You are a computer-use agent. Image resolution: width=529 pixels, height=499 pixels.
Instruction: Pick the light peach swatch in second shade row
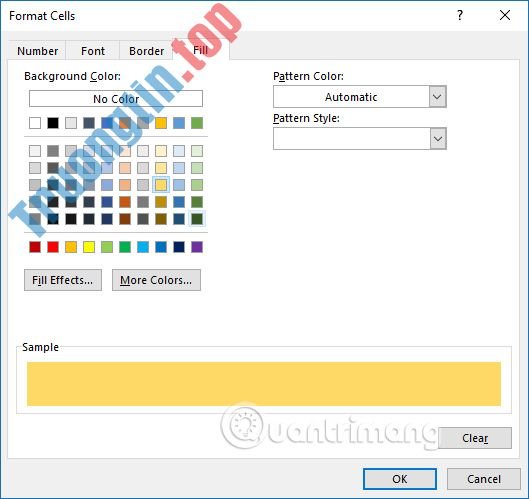click(125, 168)
